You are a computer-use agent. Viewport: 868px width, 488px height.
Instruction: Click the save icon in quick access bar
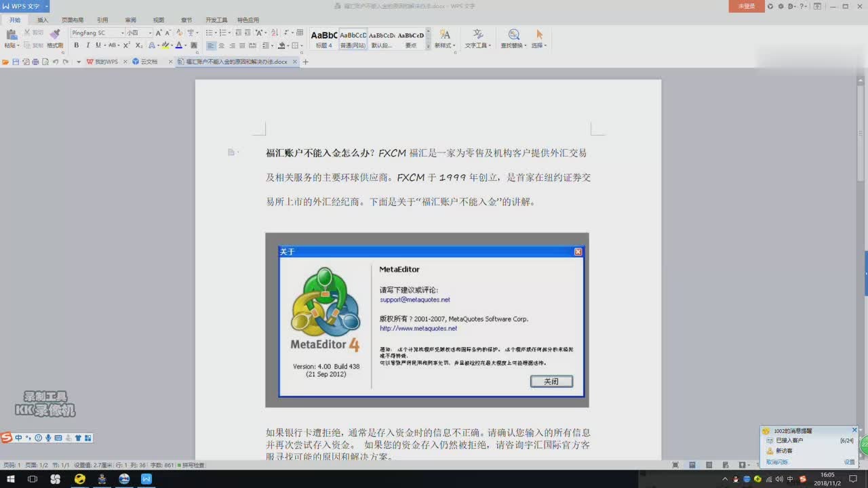tap(16, 62)
